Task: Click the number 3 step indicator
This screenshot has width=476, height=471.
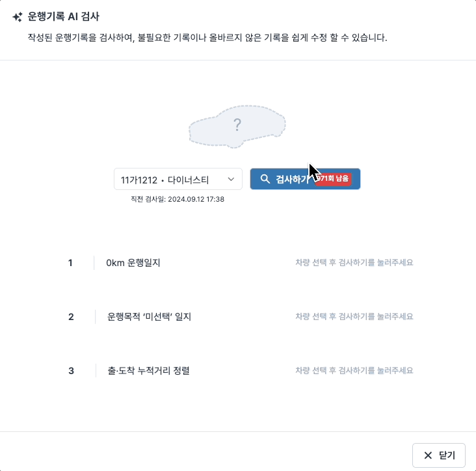Action: click(71, 371)
